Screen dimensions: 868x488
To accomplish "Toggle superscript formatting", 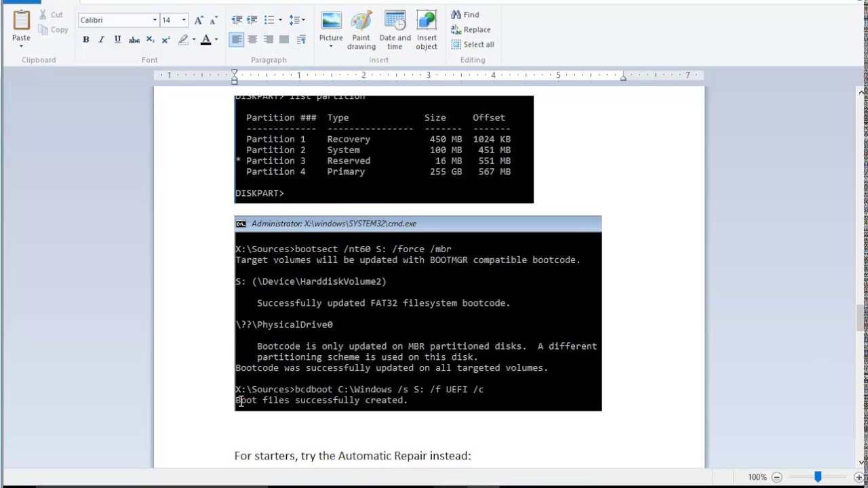I will [x=165, y=40].
